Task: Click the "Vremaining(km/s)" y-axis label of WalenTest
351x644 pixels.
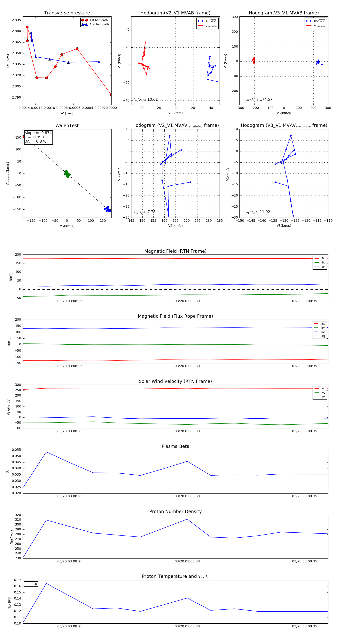Action: coord(8,173)
